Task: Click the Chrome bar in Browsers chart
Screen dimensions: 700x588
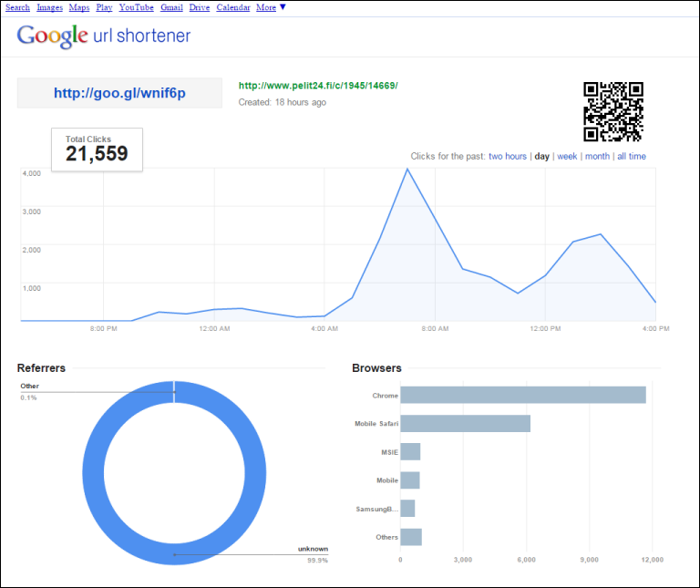Action: click(x=523, y=395)
